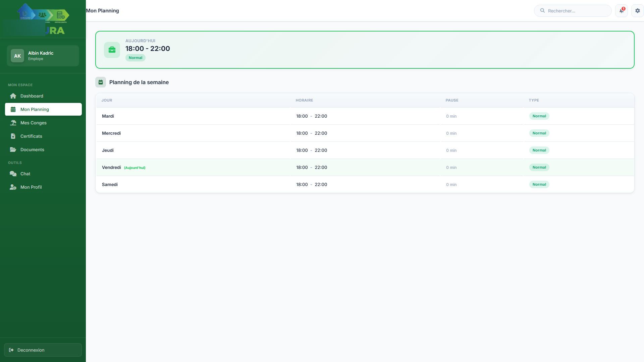Click the Documents folder icon
The image size is (644, 362).
click(13, 150)
